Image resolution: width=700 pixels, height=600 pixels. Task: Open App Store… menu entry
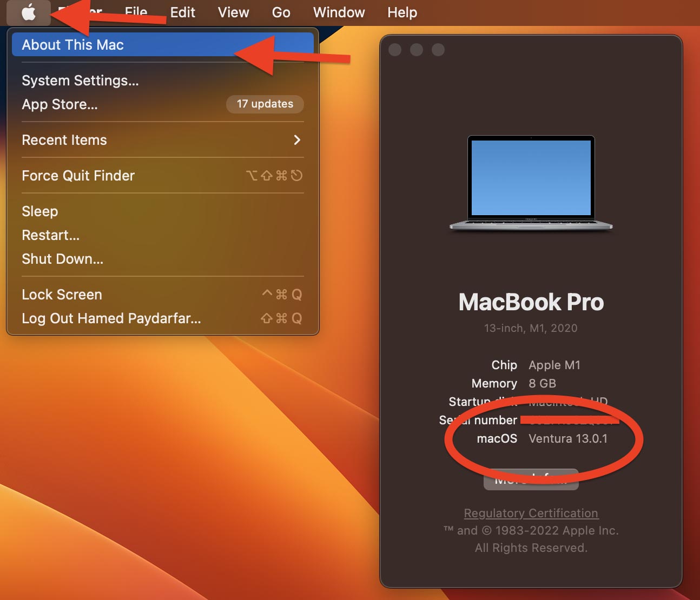163,104
